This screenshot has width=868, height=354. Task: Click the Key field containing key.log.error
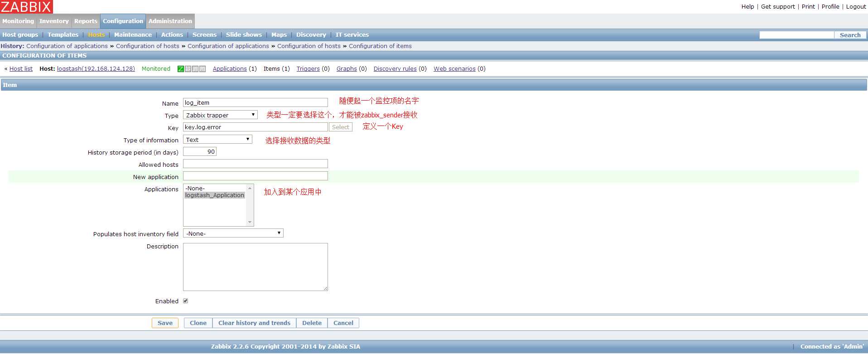(256, 127)
